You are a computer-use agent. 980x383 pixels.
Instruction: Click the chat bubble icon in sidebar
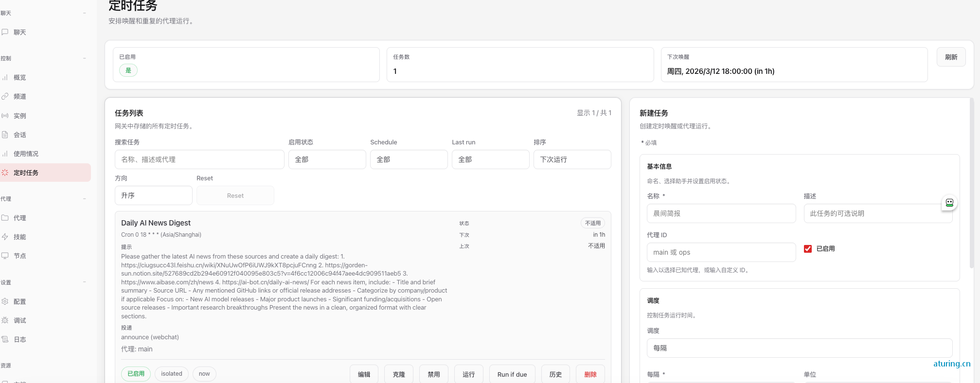[5, 32]
